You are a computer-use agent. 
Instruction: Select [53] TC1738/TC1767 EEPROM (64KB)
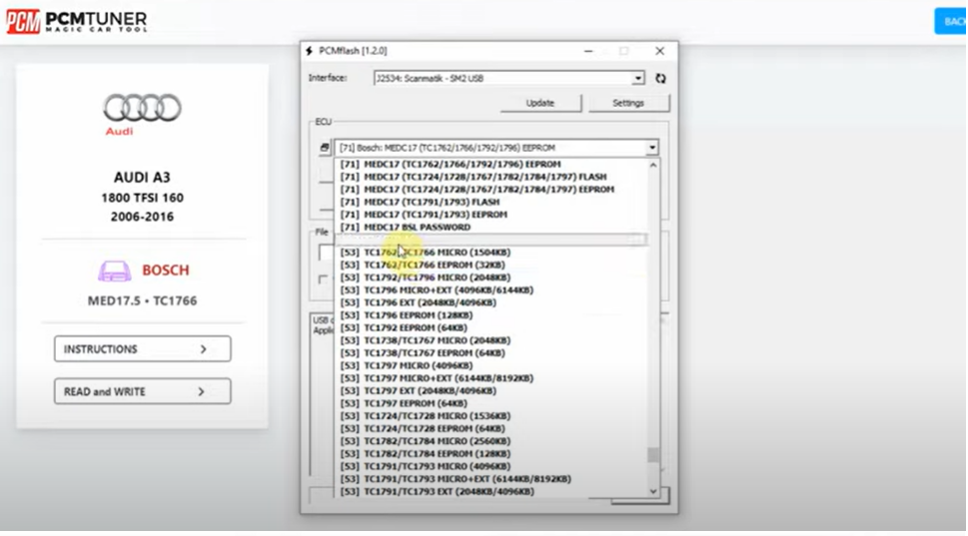(491, 353)
